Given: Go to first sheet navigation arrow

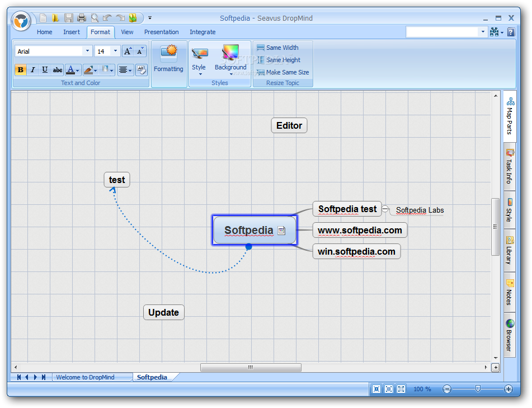Looking at the screenshot, I should [19, 377].
